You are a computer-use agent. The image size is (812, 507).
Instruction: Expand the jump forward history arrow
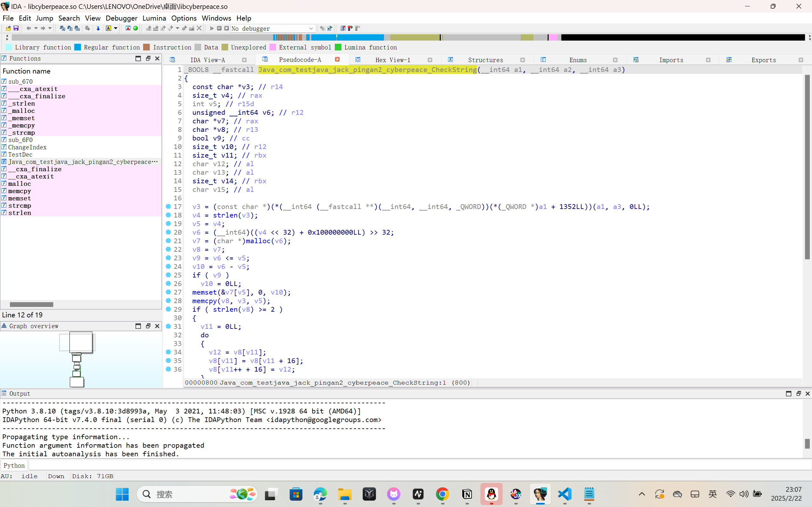(50, 28)
